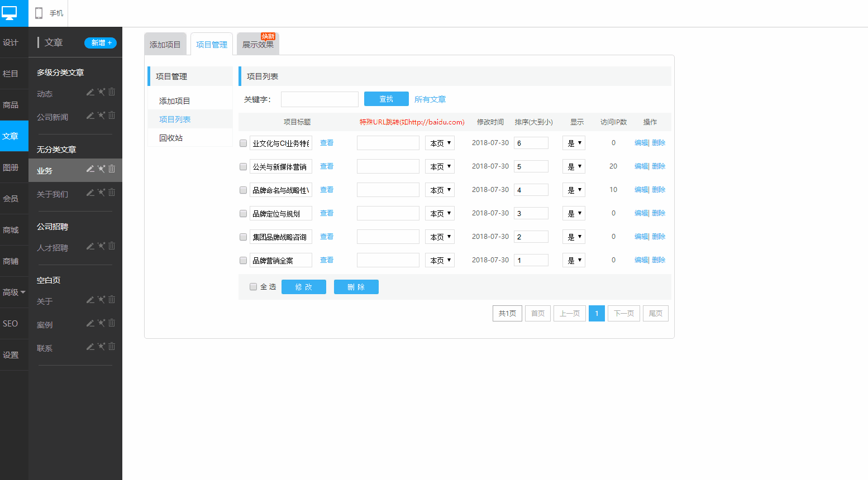This screenshot has width=868, height=480.
Task: Click the magic wand icon for 动态
Action: pos(101,92)
